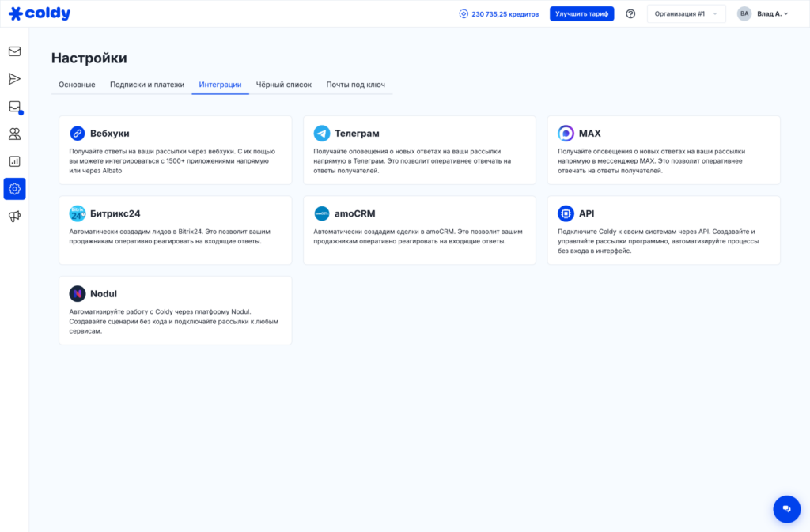Open the MAX card title
The width and height of the screenshot is (810, 532).
point(589,134)
